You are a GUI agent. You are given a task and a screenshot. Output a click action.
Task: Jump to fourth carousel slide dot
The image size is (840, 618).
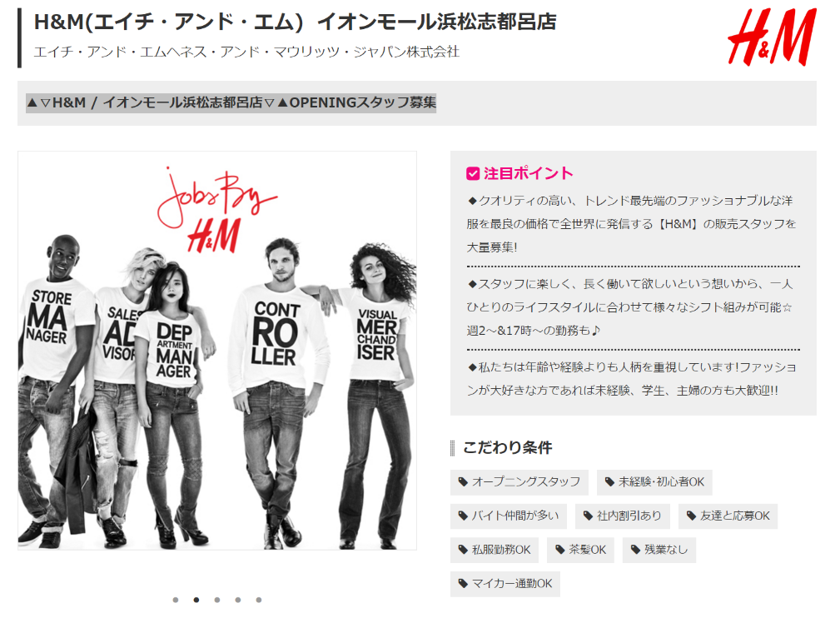[x=238, y=600]
